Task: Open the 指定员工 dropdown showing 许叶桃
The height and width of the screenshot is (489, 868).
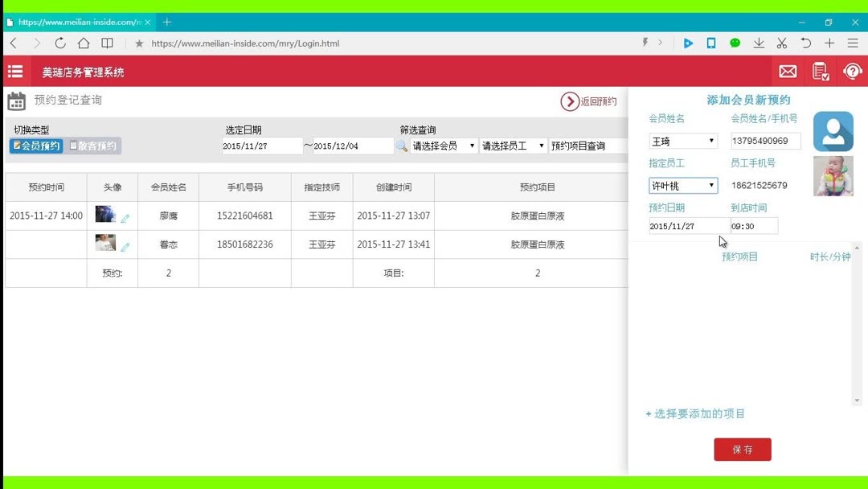Action: (x=682, y=185)
